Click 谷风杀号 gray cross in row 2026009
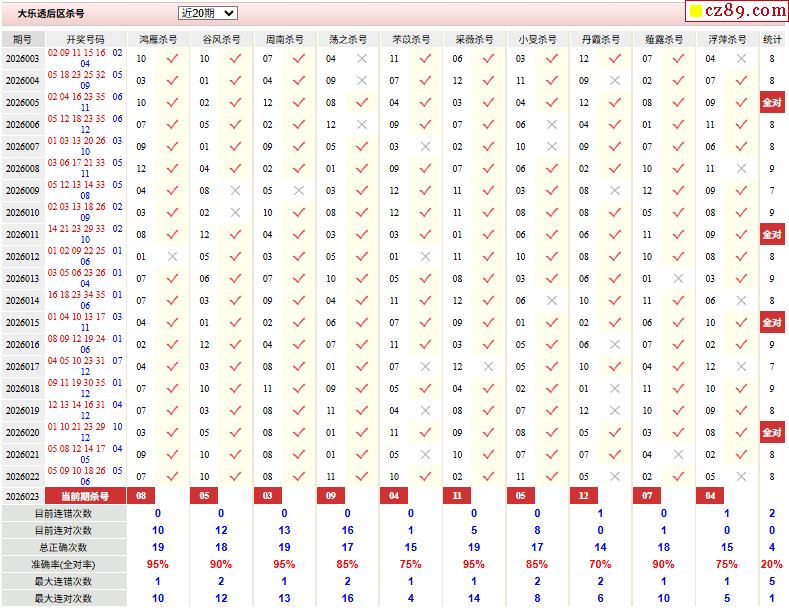This screenshot has width=789, height=611. tap(235, 191)
